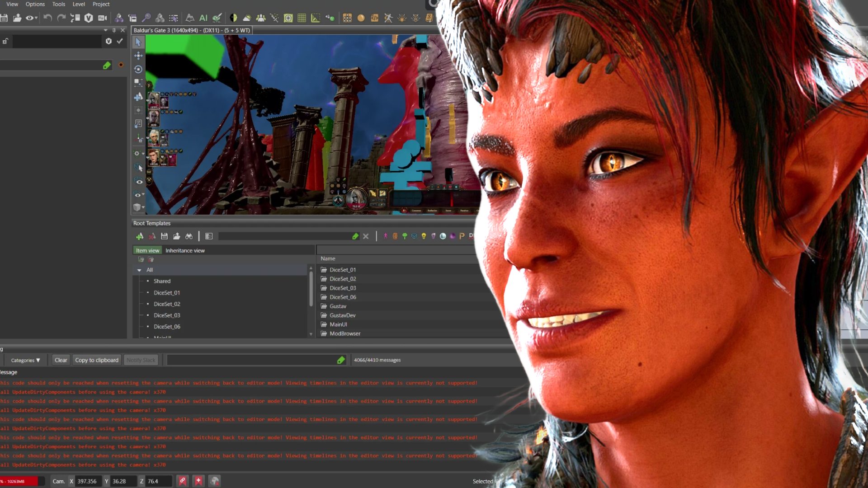Click the orange diamond filter icon in left panel
This screenshot has width=868, height=488.
pyautogui.click(x=121, y=65)
